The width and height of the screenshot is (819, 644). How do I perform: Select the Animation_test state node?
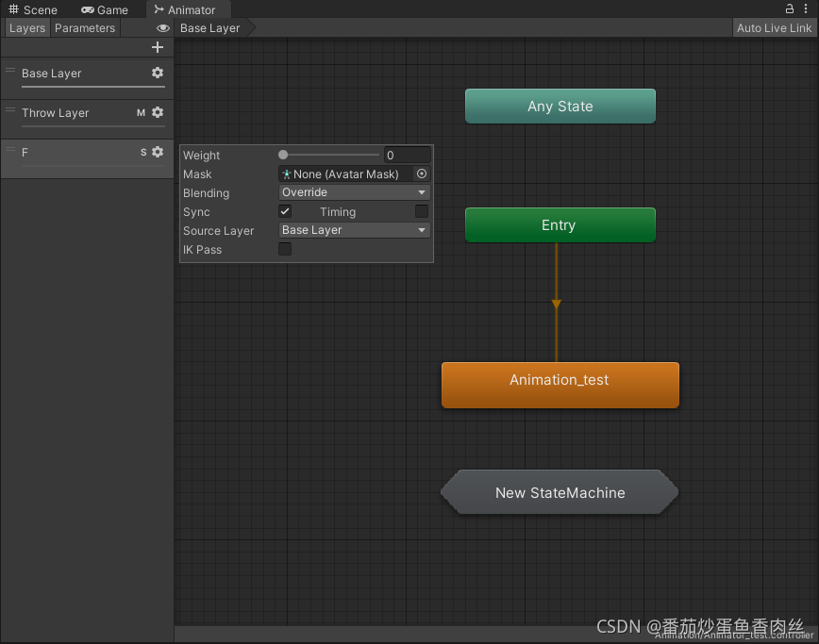(x=560, y=385)
